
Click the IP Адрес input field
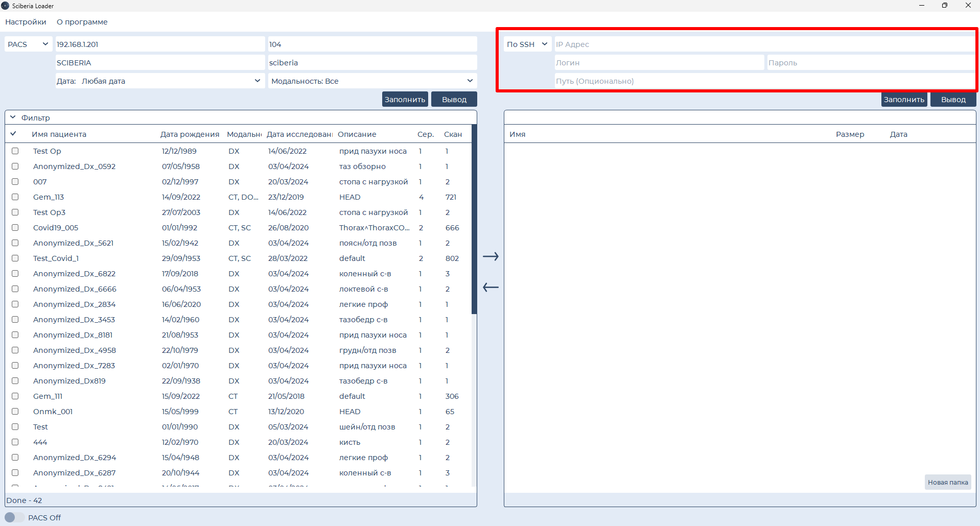pyautogui.click(x=765, y=44)
